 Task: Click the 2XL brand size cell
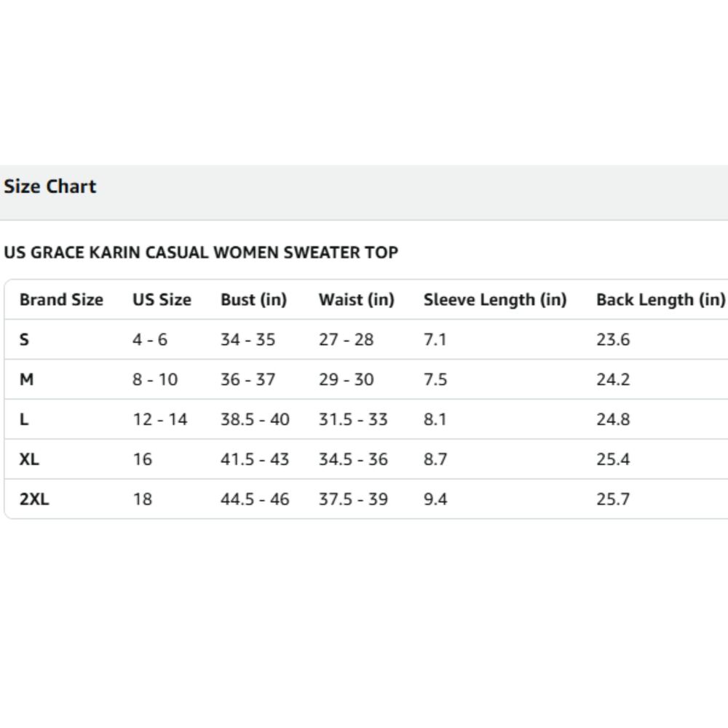tap(34, 499)
